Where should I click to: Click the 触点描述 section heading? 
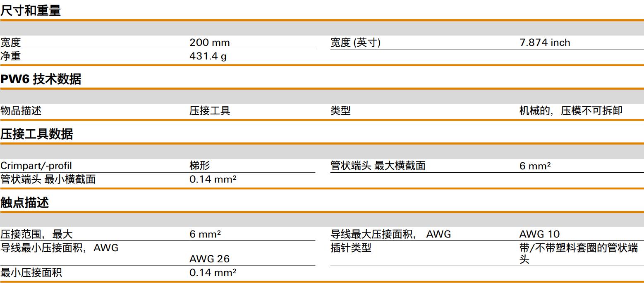click(x=24, y=202)
